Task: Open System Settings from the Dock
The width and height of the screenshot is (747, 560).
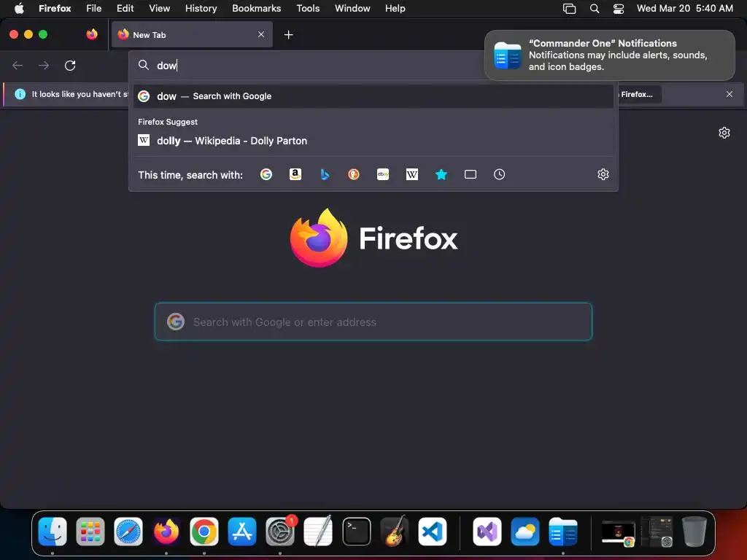Action: [x=280, y=532]
